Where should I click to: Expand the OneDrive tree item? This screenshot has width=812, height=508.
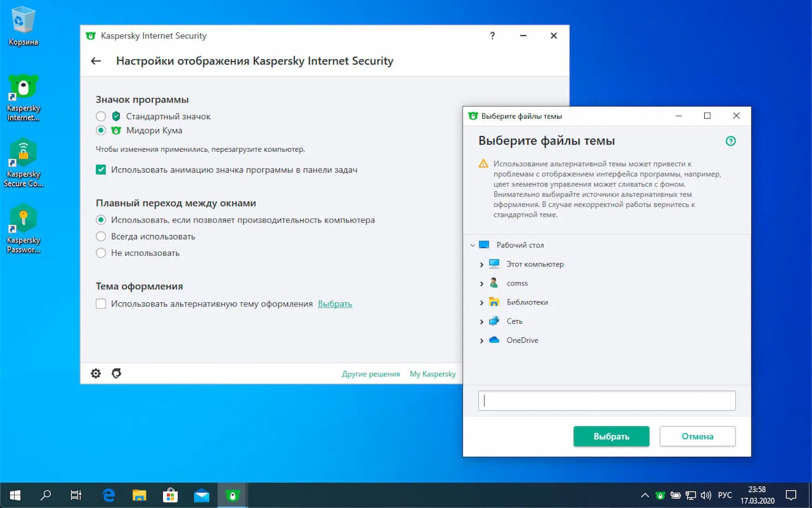[x=482, y=340]
